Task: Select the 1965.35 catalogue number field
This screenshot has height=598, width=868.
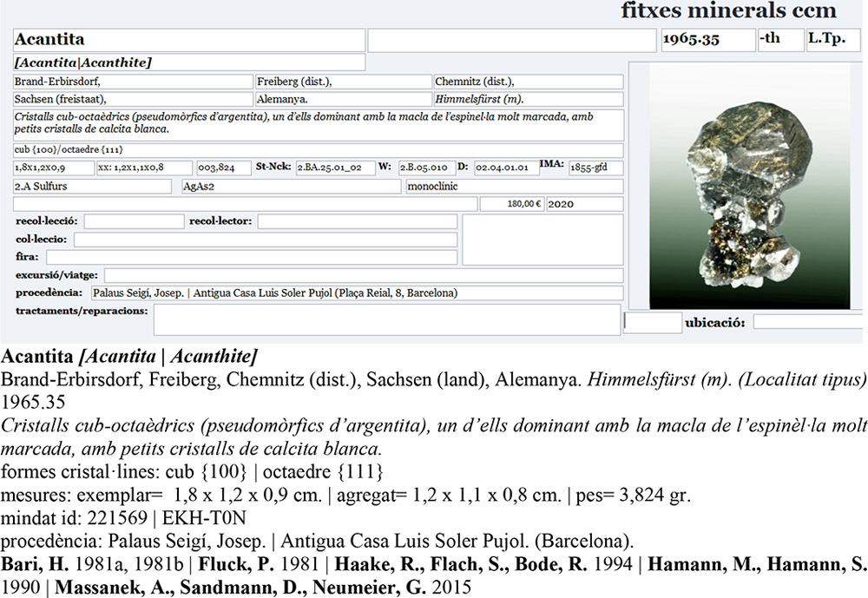Action: pos(708,40)
